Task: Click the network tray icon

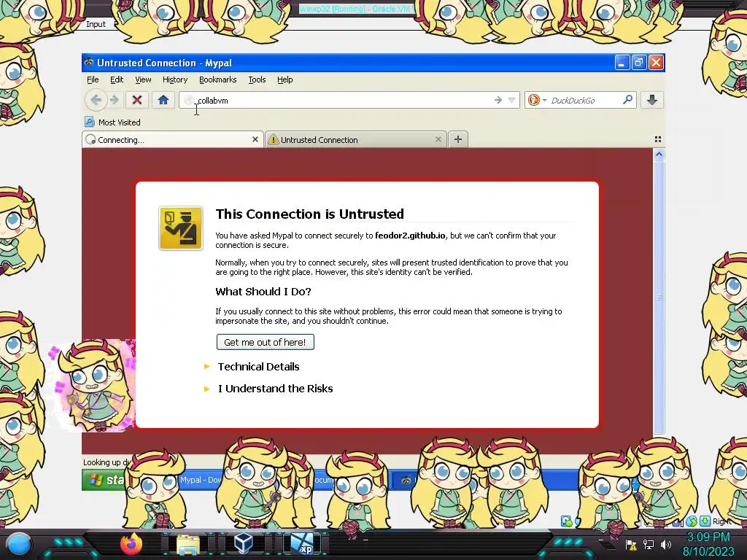Action: [649, 544]
